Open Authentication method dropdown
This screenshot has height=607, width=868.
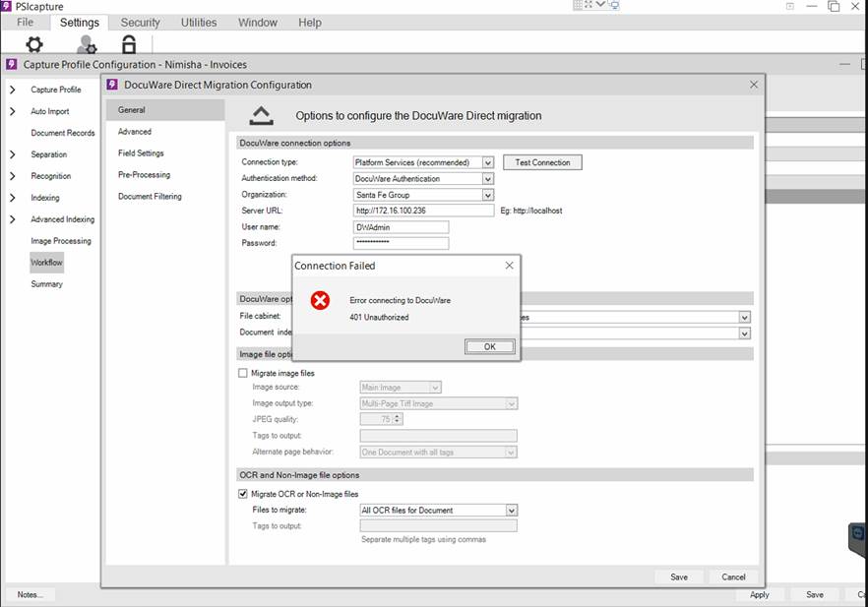[x=487, y=179]
